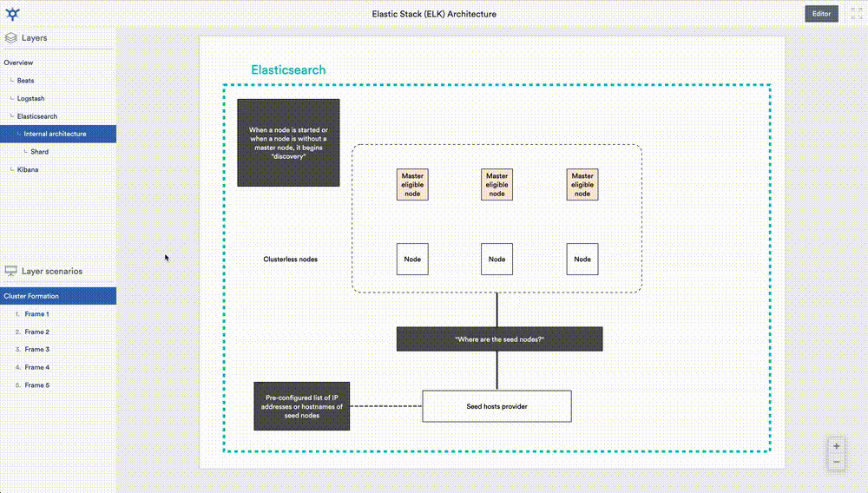Image resolution: width=868 pixels, height=493 pixels.
Task: Go to Frame 2
Action: (36, 332)
